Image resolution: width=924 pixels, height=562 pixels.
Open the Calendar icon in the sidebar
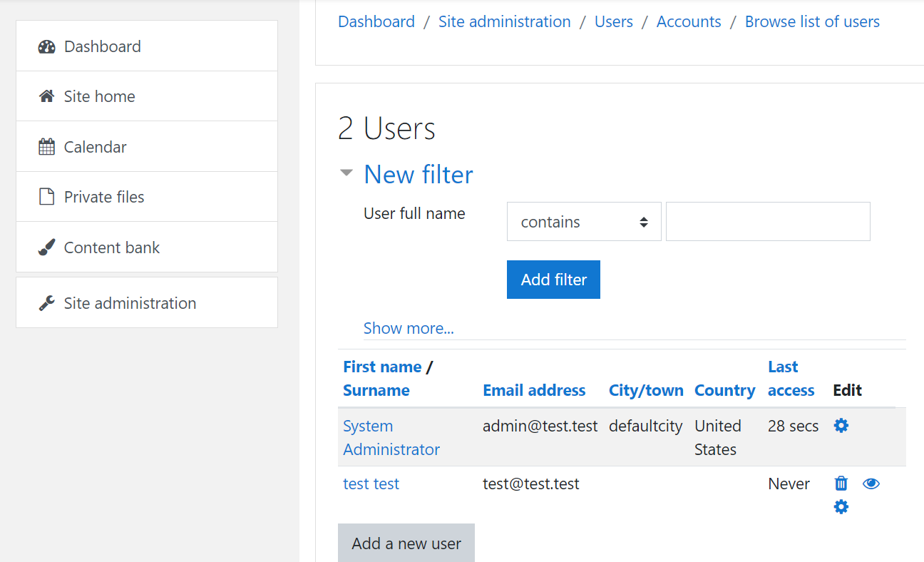pyautogui.click(x=46, y=146)
